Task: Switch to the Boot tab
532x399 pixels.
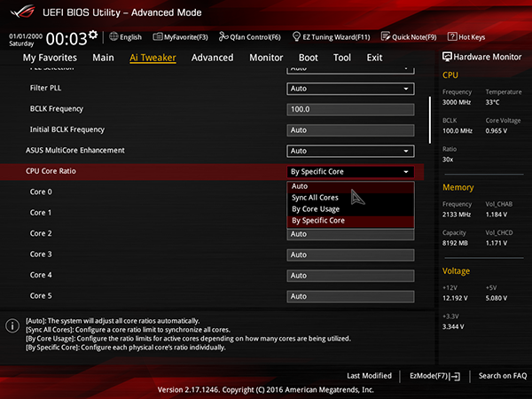Action: (x=308, y=58)
